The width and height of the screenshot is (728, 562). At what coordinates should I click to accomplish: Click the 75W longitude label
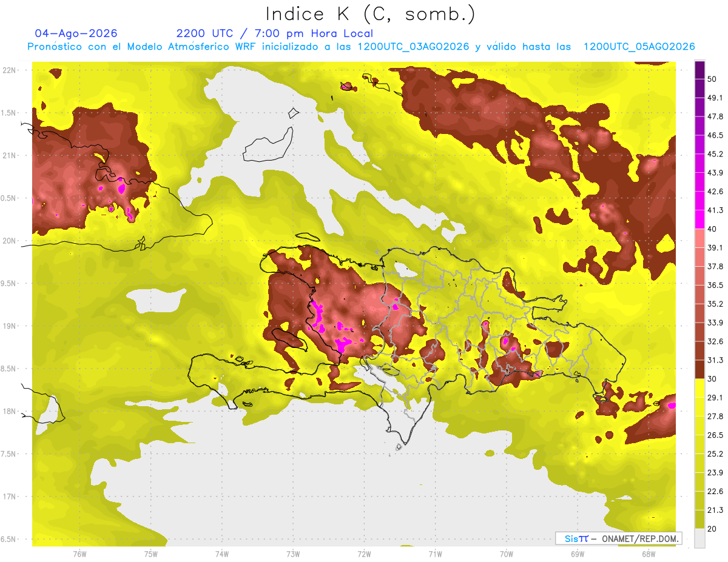151,554
